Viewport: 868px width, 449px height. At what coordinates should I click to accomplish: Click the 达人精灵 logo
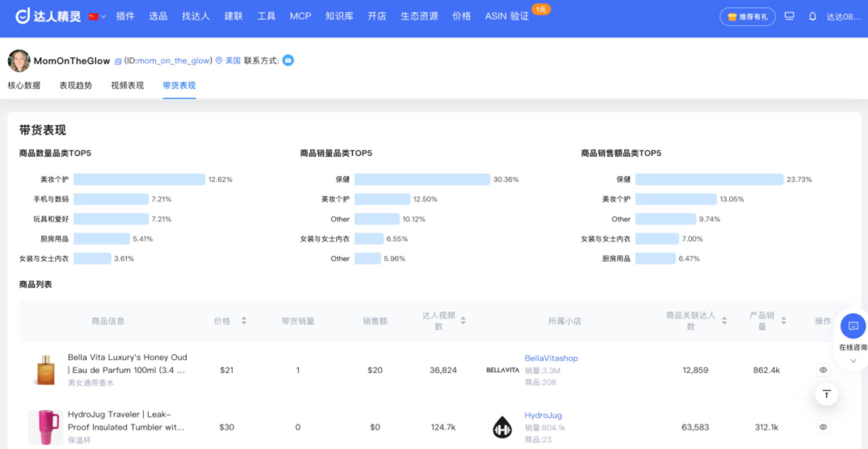(x=48, y=16)
